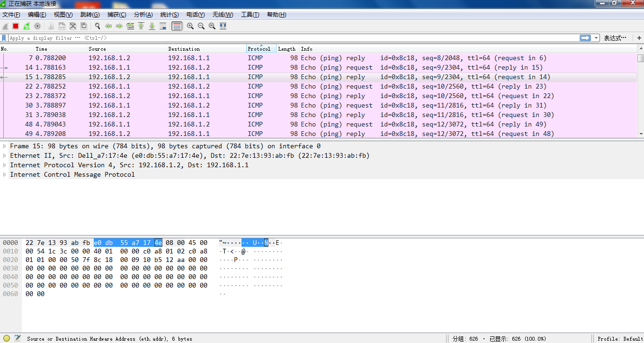The width and height of the screenshot is (644, 343).
Task: Sort by the Source column header
Action: pyautogui.click(x=127, y=49)
